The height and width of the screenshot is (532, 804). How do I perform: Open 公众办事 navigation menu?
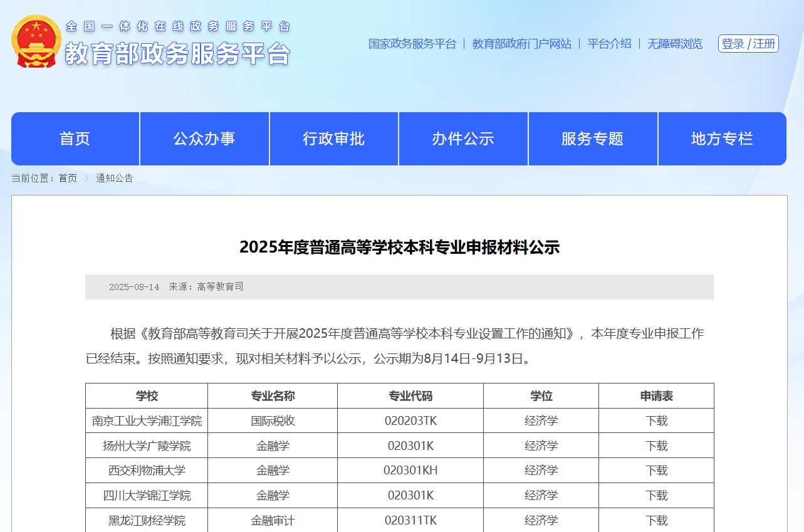pyautogui.click(x=204, y=139)
